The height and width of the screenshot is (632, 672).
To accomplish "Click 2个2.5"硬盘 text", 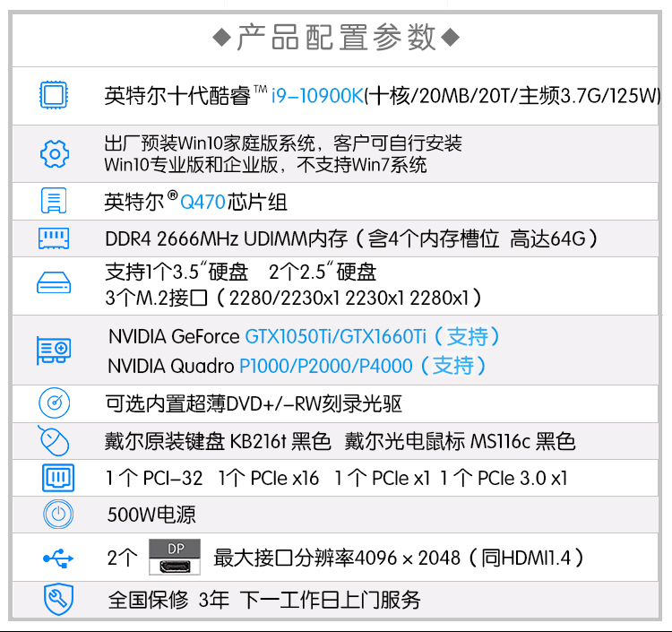I will (x=323, y=272).
